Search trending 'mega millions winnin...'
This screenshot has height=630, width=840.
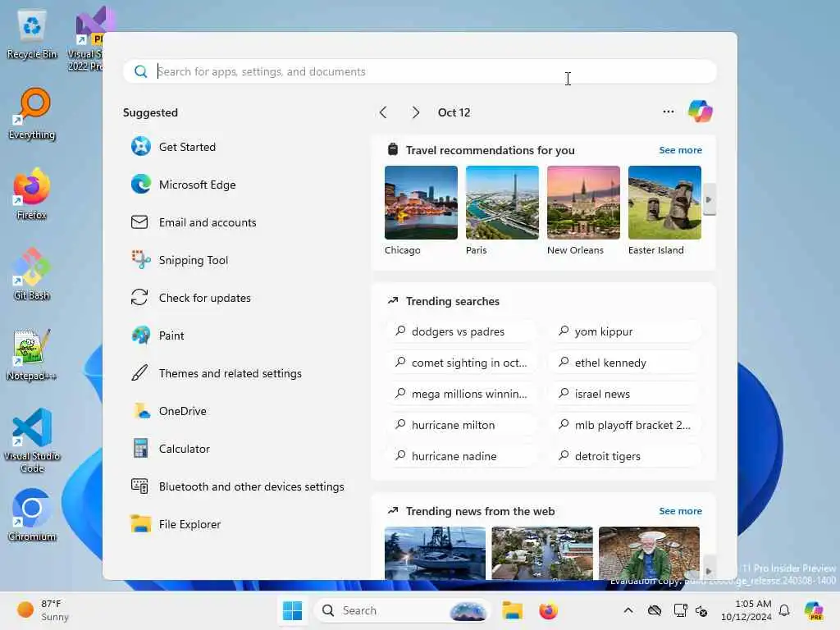[x=462, y=394]
